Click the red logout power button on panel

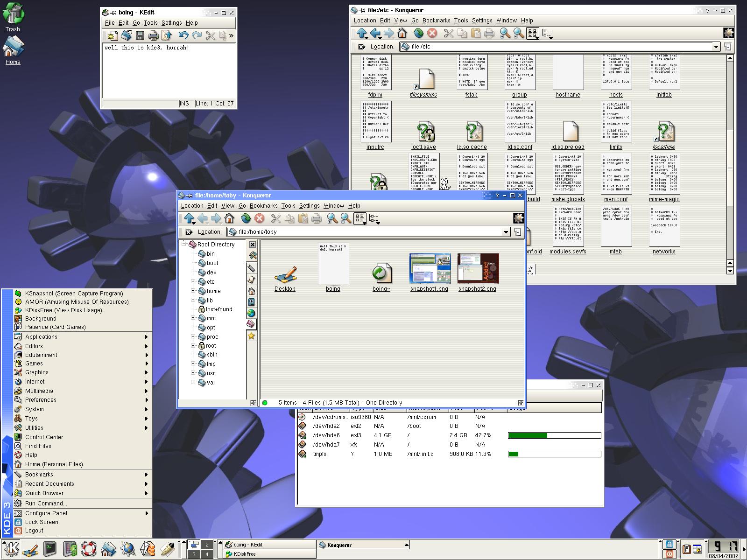669,554
